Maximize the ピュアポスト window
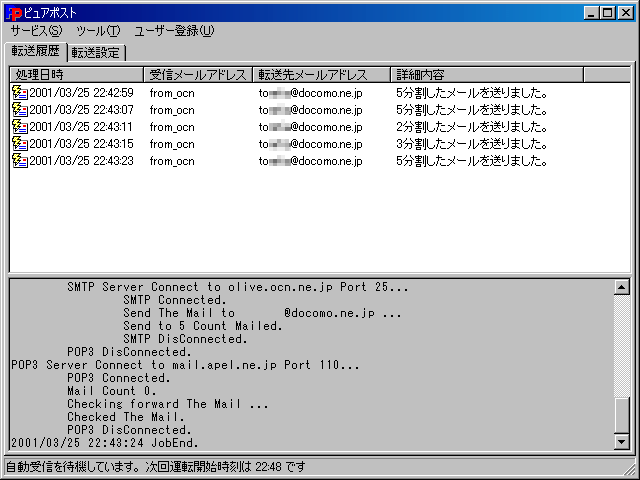This screenshot has height=480, width=640. (607, 12)
